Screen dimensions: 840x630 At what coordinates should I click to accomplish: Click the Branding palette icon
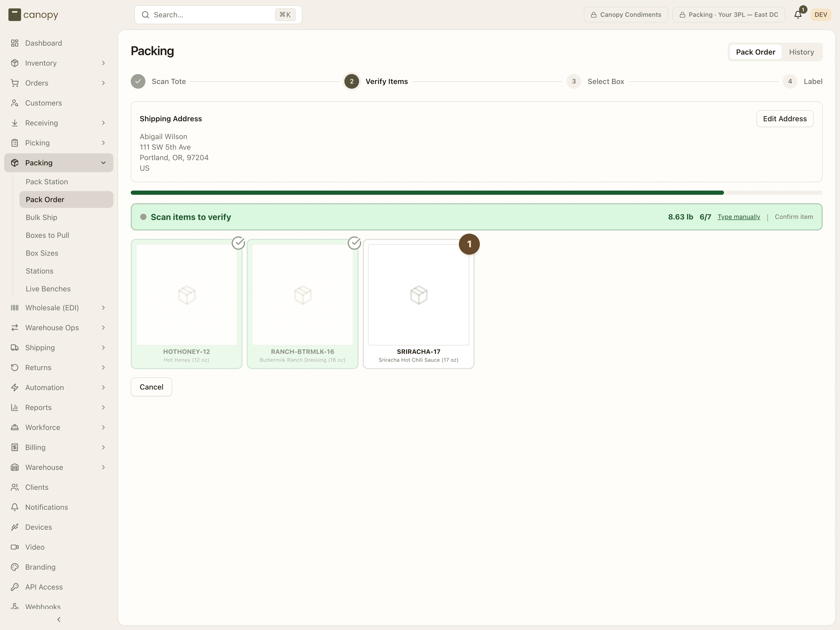click(15, 567)
